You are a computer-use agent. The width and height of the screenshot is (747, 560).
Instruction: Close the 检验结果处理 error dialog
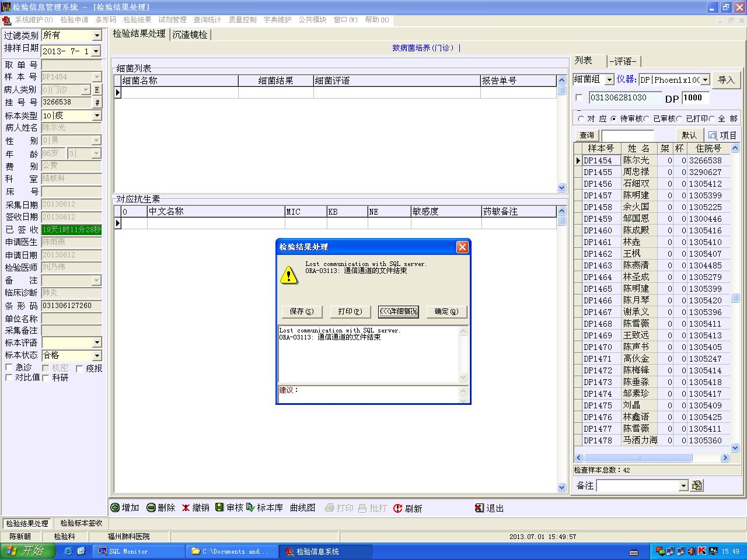click(x=462, y=247)
